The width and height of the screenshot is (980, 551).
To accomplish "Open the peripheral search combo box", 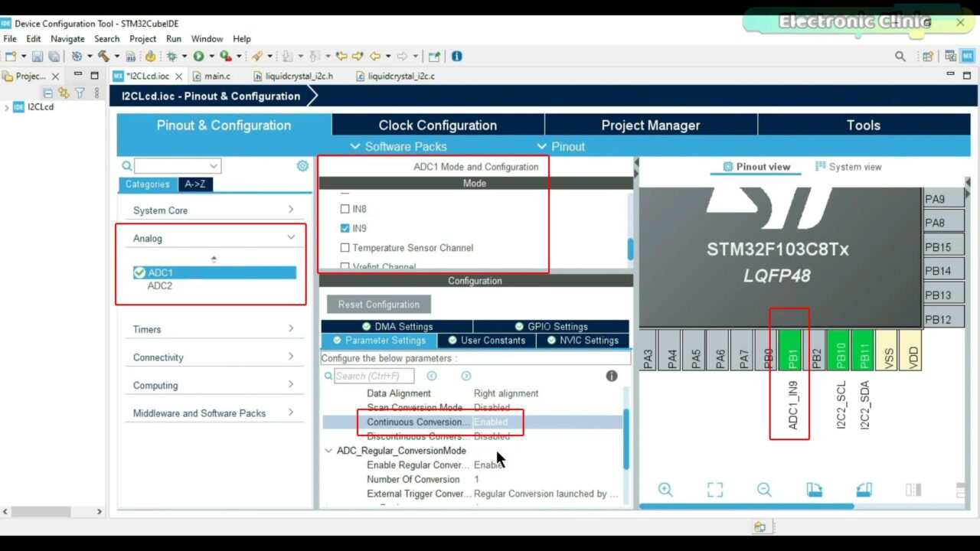I will pyautogui.click(x=178, y=166).
